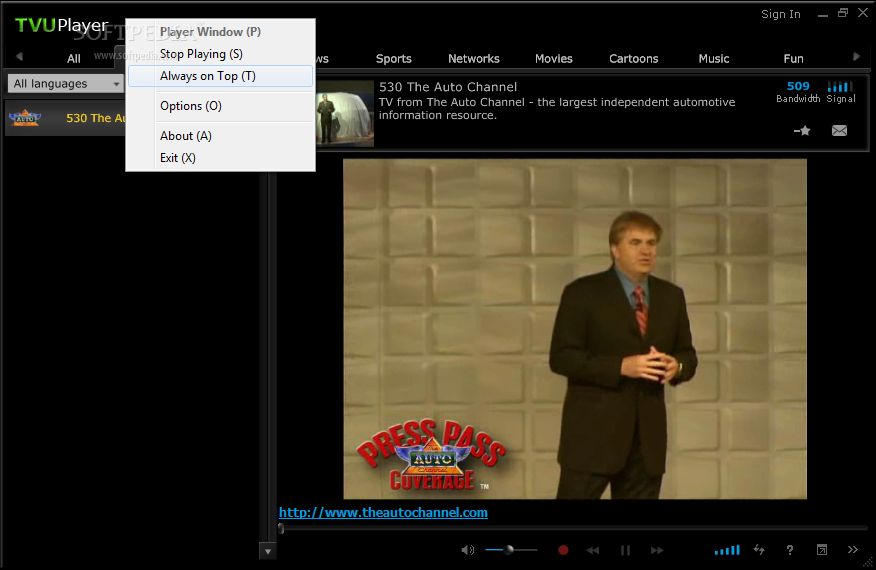Click the 509 bandwidth value
Screen dimensions: 876x570
(798, 86)
